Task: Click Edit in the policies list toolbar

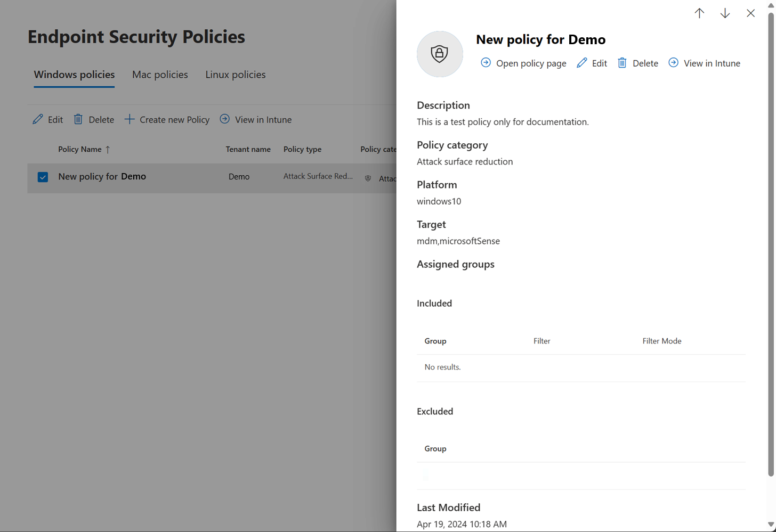Action: (48, 119)
